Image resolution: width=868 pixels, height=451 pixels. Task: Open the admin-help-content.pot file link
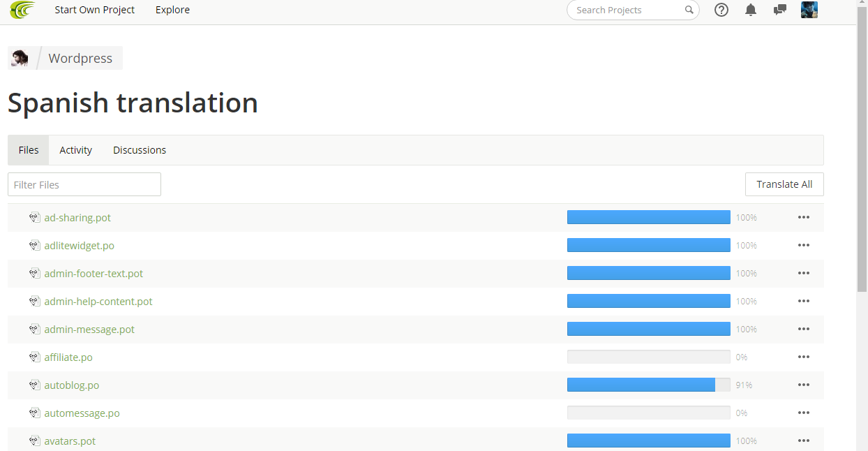(x=98, y=302)
